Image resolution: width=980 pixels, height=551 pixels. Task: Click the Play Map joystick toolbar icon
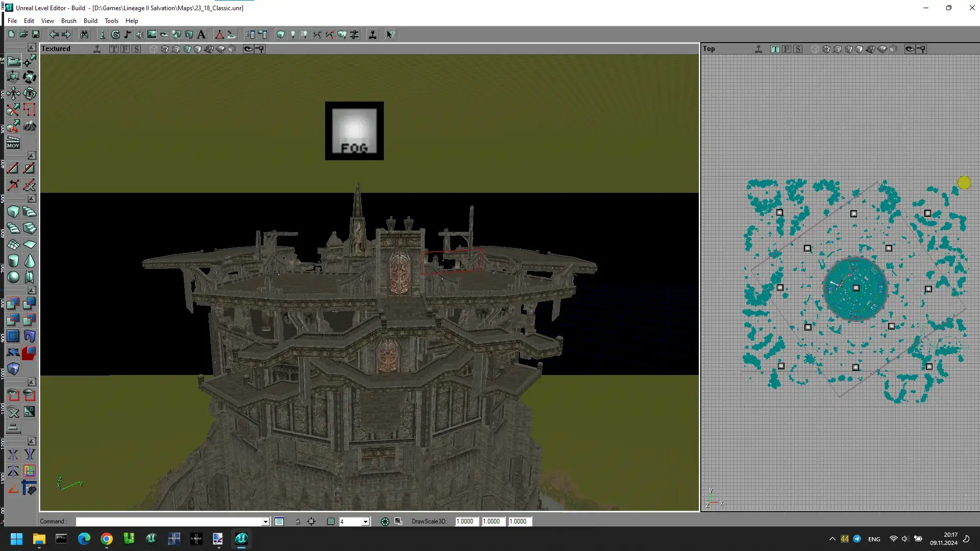373,34
